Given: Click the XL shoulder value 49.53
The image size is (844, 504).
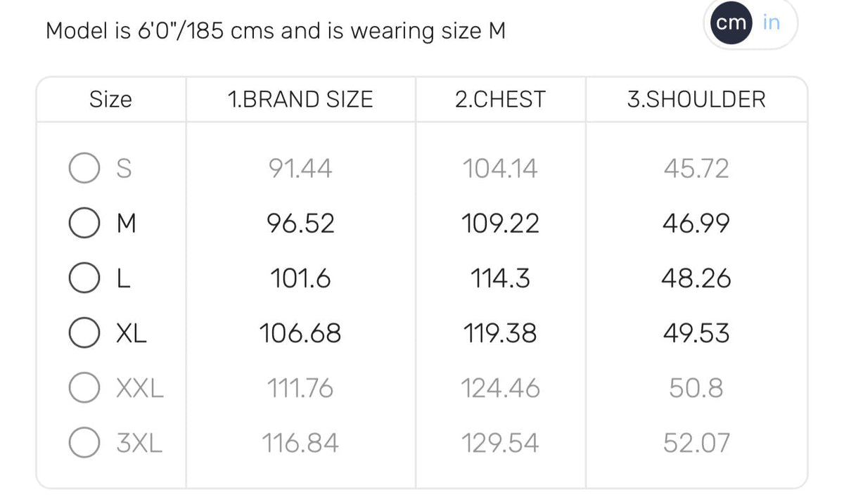Looking at the screenshot, I should tap(696, 332).
